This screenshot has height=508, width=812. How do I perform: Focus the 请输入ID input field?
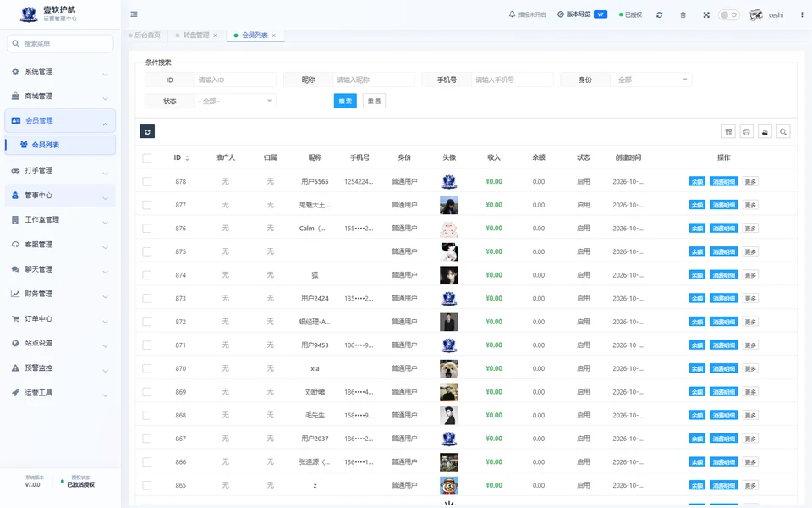(x=235, y=80)
